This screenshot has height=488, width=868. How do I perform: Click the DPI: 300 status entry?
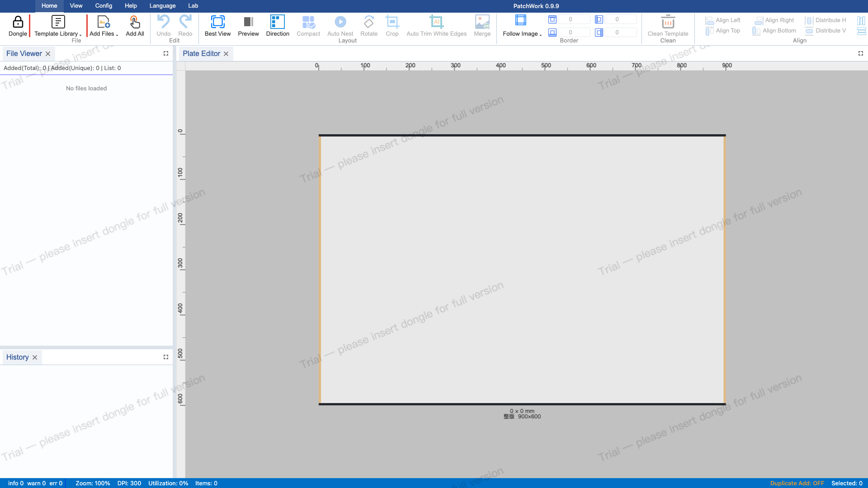[x=129, y=483]
